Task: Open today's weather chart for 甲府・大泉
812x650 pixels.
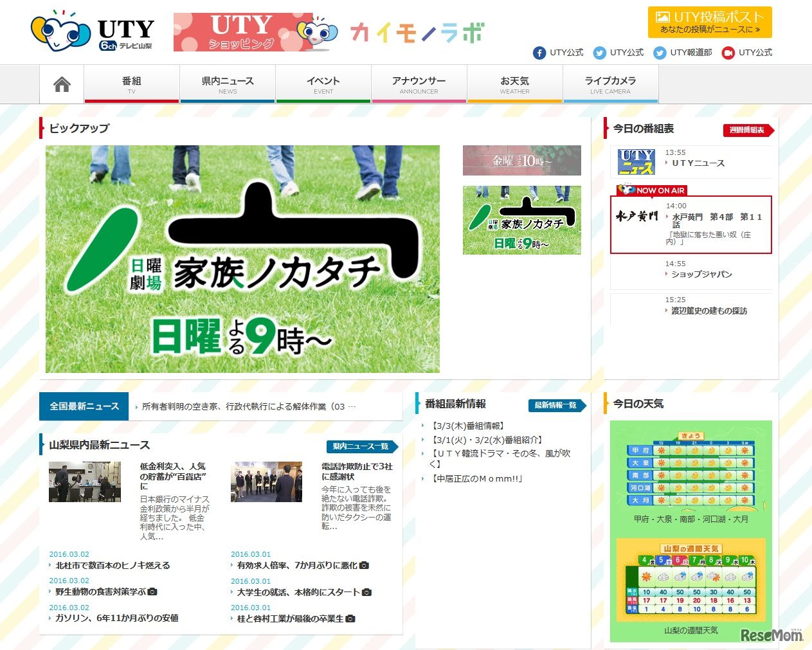Action: pos(690,469)
